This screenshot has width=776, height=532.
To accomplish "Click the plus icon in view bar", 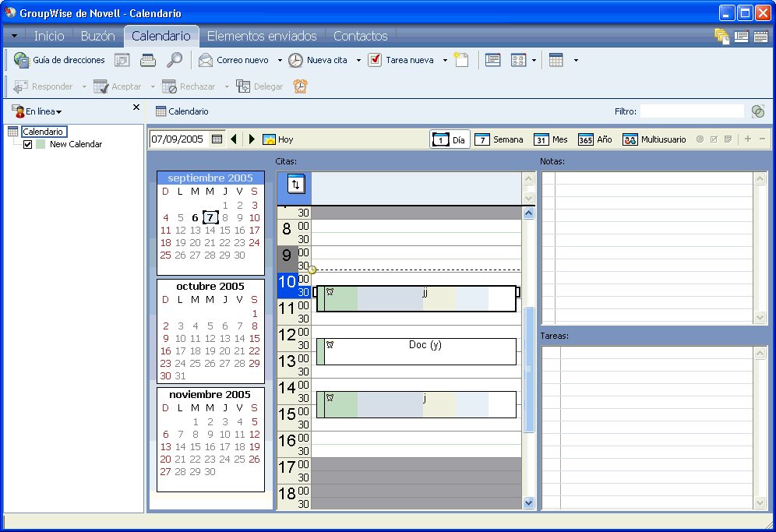I will click(x=748, y=139).
